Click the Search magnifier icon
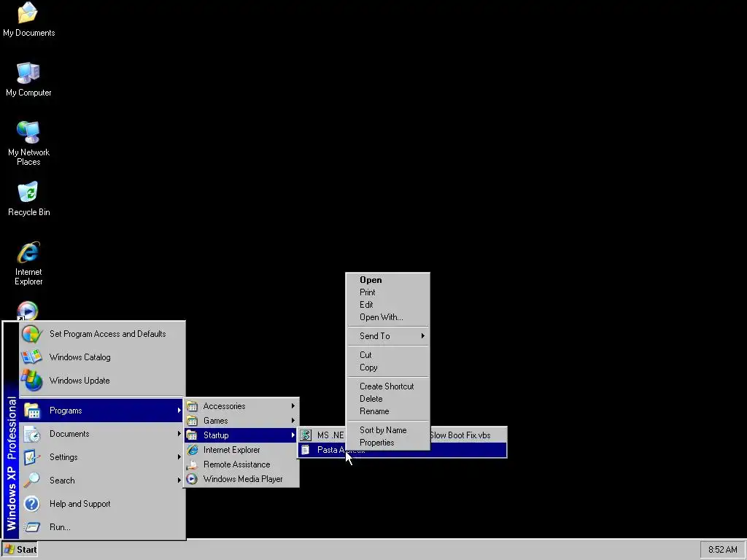The width and height of the screenshot is (747, 560). click(32, 481)
